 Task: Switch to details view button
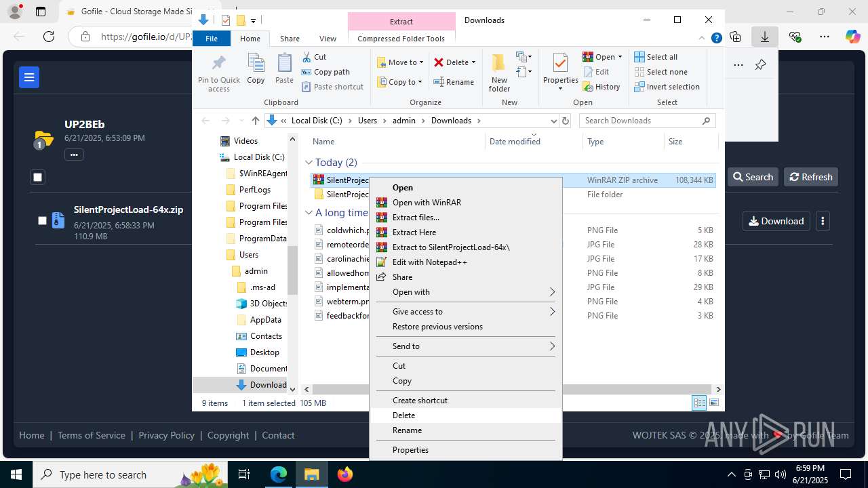click(699, 403)
